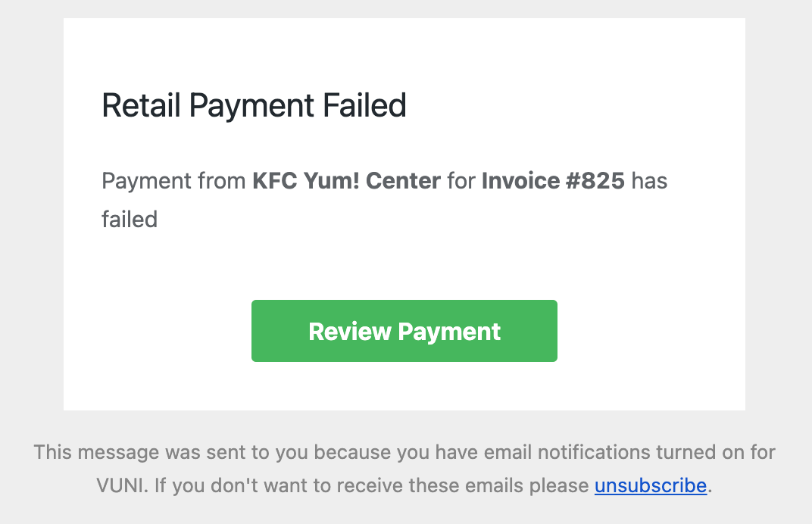The width and height of the screenshot is (812, 524).
Task: Click the word Review on the green button
Action: point(349,332)
